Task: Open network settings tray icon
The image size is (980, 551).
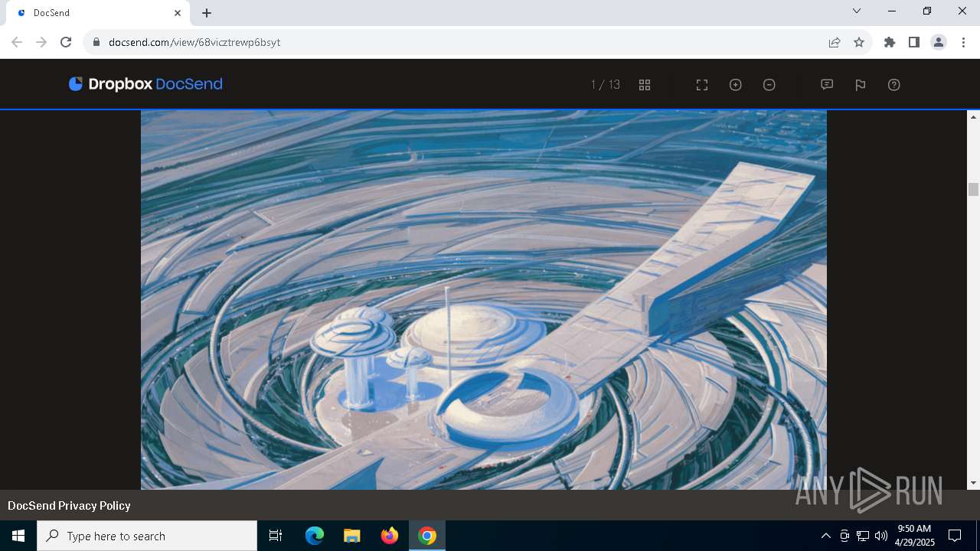Action: click(863, 536)
